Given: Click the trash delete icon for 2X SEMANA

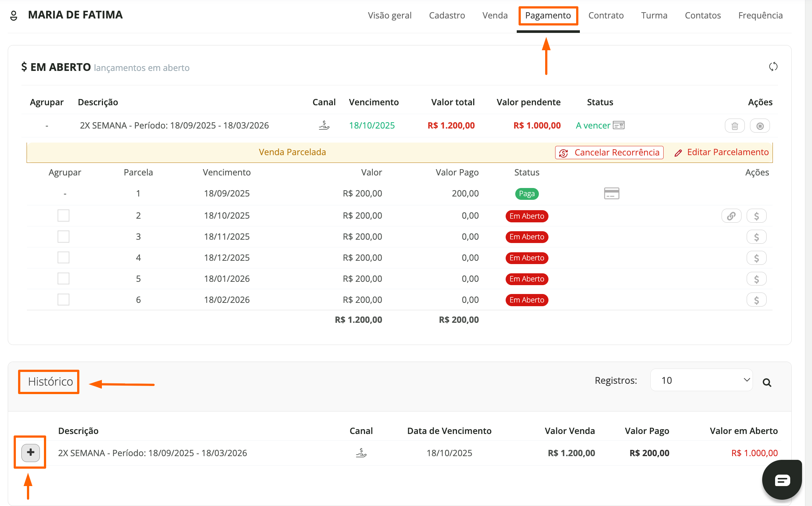Looking at the screenshot, I should click(x=734, y=126).
